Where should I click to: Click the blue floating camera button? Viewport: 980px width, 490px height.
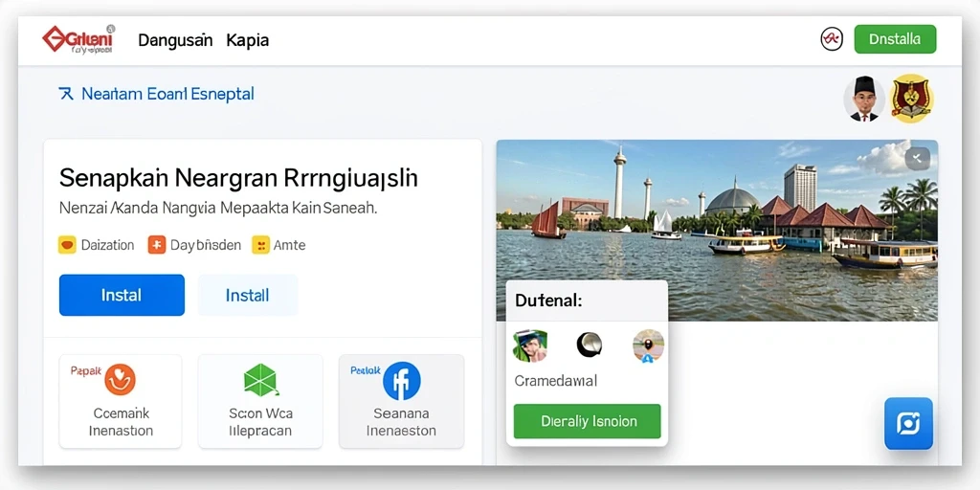click(908, 424)
